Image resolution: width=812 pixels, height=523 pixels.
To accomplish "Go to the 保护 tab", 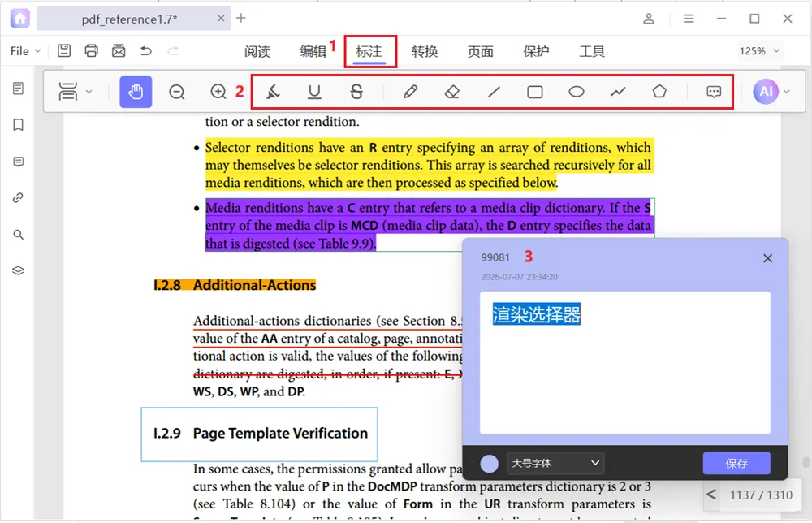I will click(536, 50).
